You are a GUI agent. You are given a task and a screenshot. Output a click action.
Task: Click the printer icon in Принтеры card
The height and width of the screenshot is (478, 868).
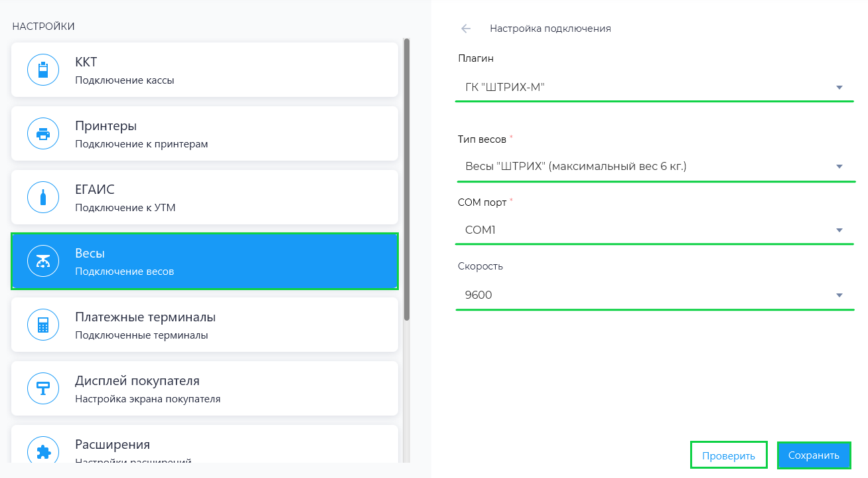43,133
